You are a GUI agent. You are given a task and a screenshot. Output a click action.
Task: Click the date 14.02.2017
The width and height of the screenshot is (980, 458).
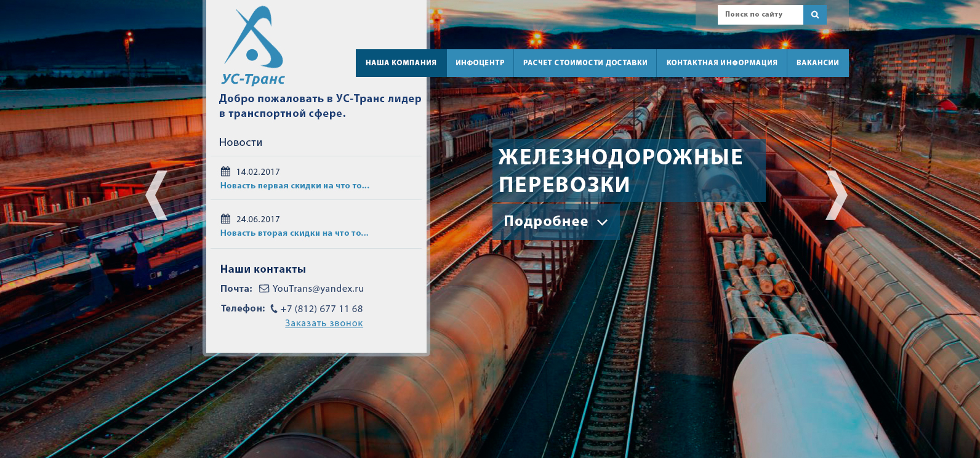point(258,172)
